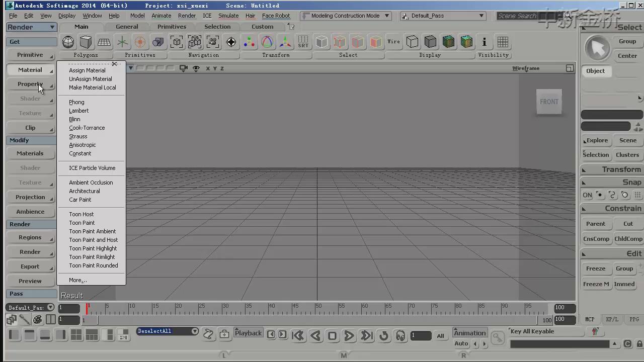Expand the Constrain panel
This screenshot has height=362, width=644.
click(612, 208)
